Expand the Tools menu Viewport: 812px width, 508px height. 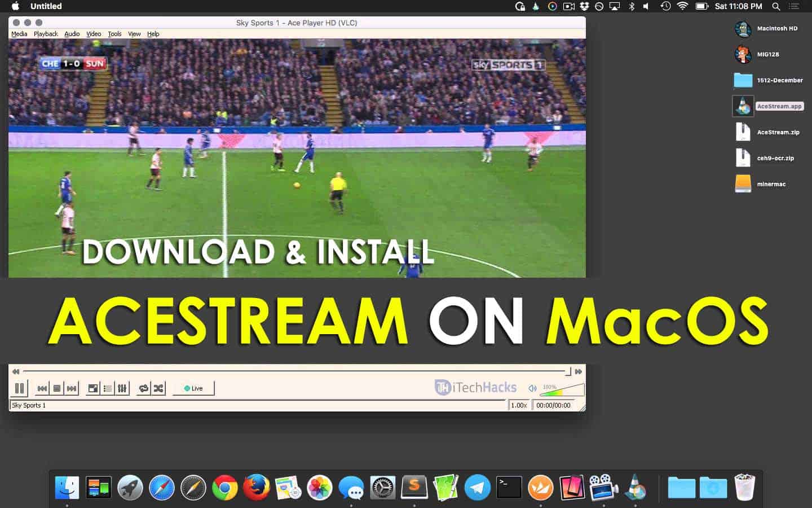(x=114, y=34)
